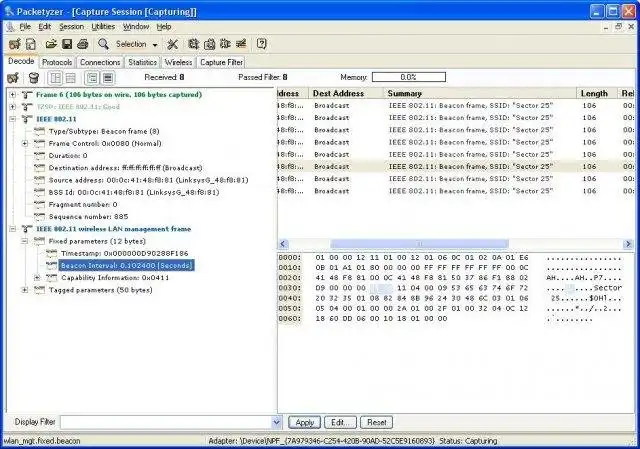Select the Sequence number: 885 item
This screenshot has height=449, width=640.
(88, 217)
